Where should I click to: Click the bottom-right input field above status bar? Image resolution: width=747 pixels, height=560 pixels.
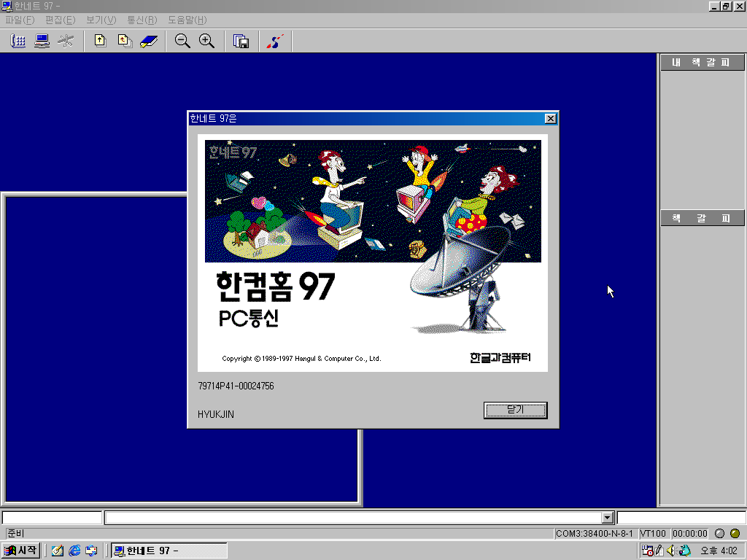681,518
